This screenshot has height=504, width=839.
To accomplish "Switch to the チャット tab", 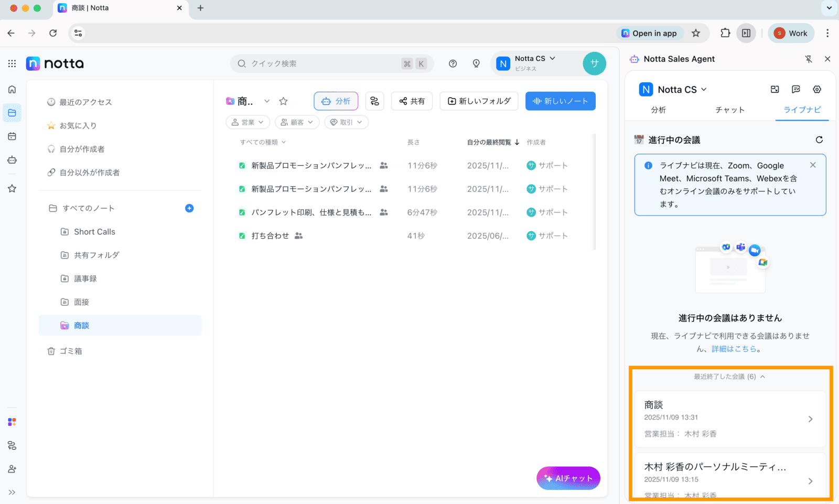I will (730, 110).
